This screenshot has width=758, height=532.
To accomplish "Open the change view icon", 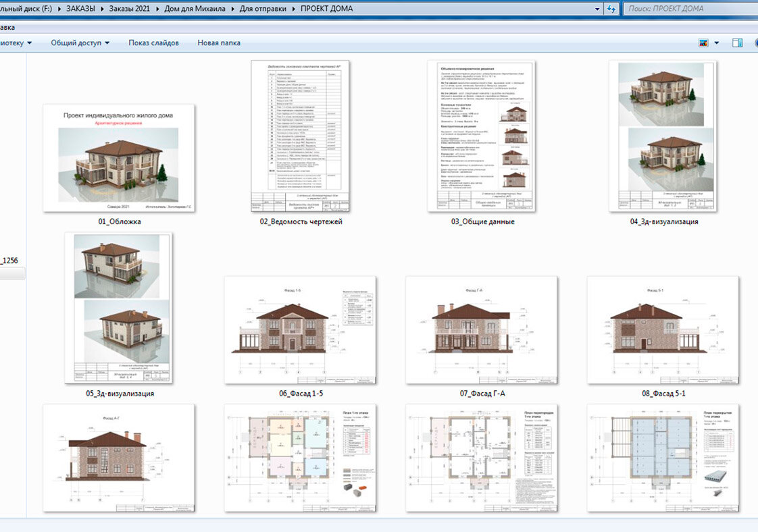I will pos(703,43).
